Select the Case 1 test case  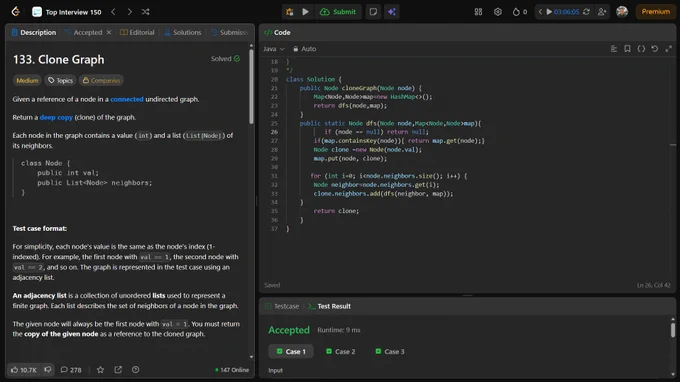[x=291, y=352]
